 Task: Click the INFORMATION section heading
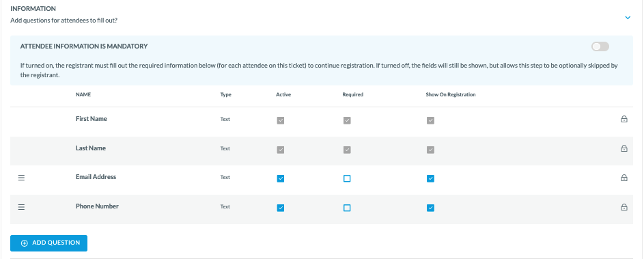pyautogui.click(x=33, y=9)
